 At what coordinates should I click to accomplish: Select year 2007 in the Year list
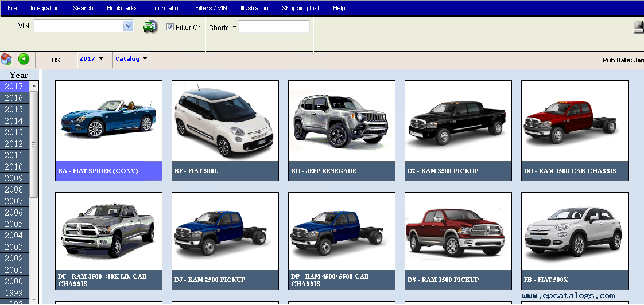point(14,201)
